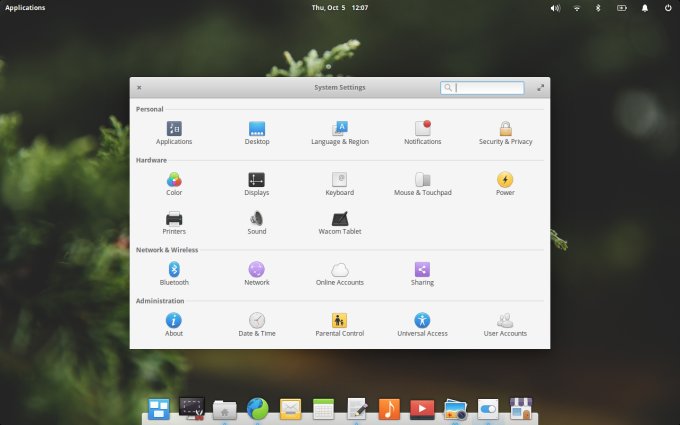Open Online Accounts settings
The image size is (680, 425).
click(340, 274)
